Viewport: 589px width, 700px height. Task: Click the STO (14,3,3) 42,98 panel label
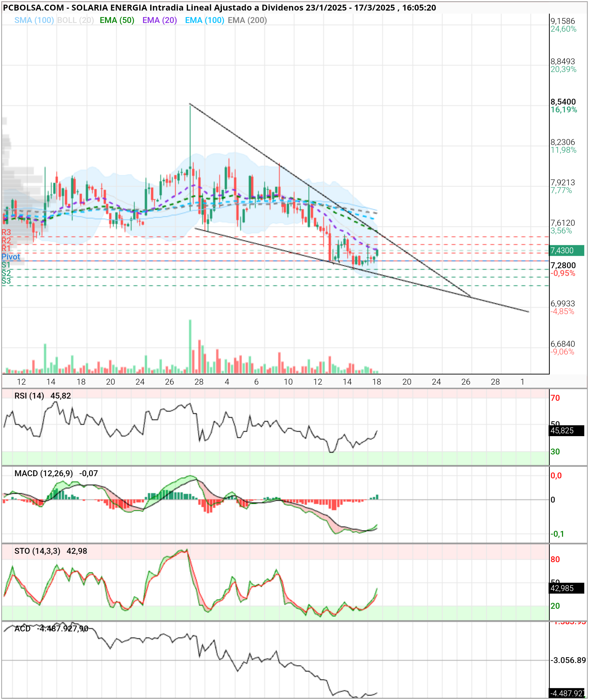coord(50,551)
